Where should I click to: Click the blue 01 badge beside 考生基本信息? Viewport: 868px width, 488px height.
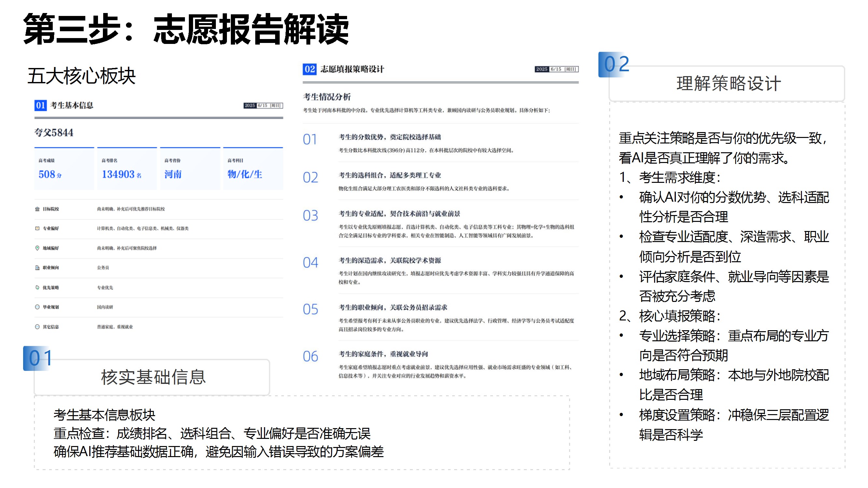click(x=40, y=105)
